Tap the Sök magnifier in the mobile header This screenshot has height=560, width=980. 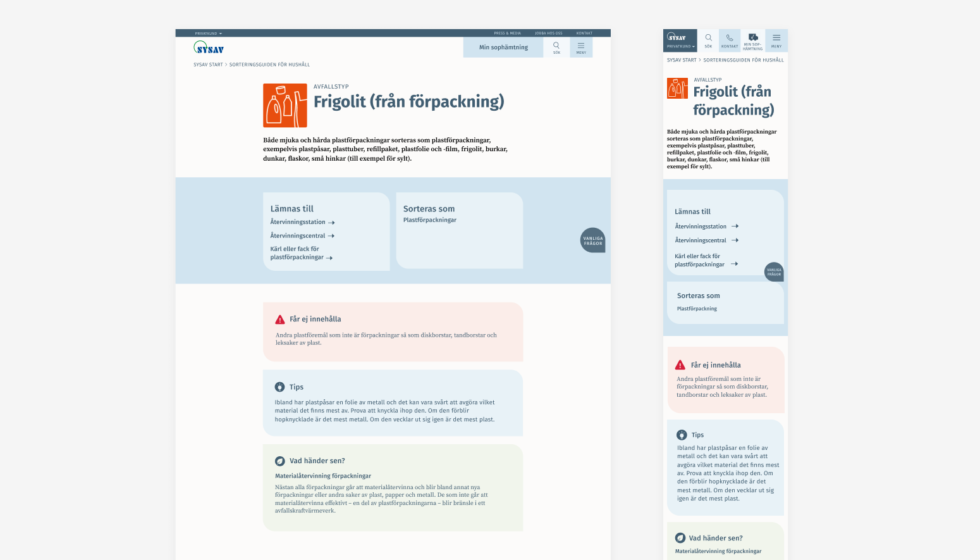708,40
